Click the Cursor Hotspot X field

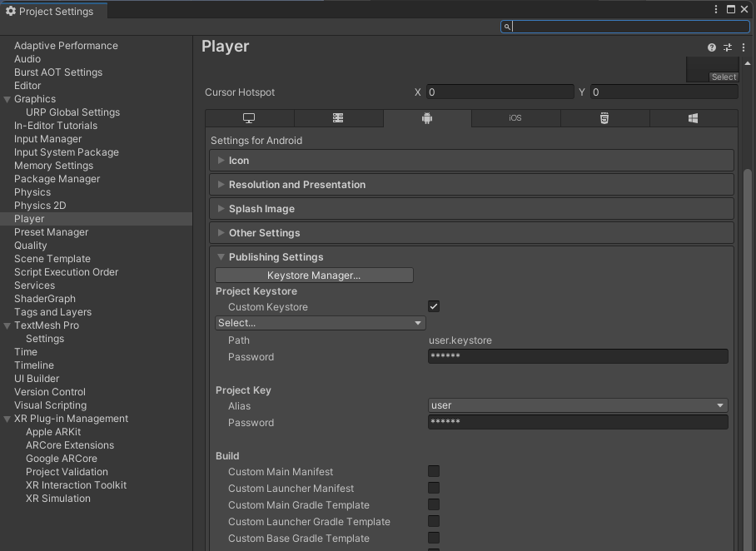coord(500,92)
